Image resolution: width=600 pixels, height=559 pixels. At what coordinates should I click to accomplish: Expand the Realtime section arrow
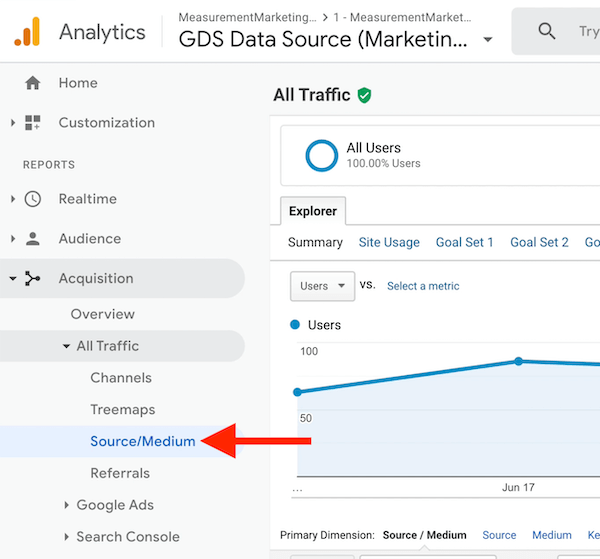click(x=13, y=199)
